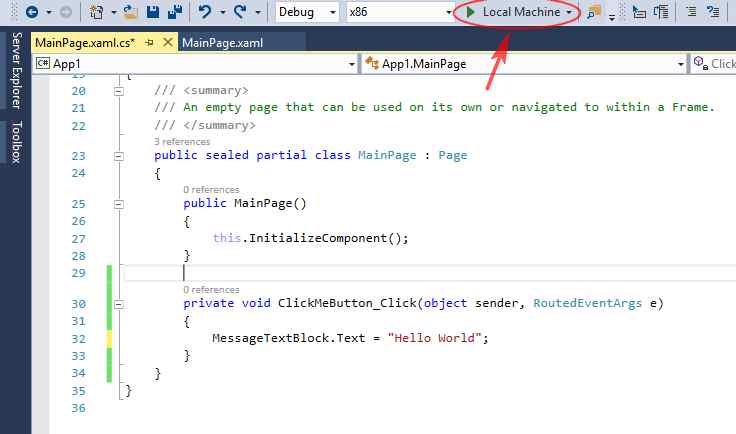Click the Find in Files toolbar icon
736x434 pixels.
pos(594,12)
